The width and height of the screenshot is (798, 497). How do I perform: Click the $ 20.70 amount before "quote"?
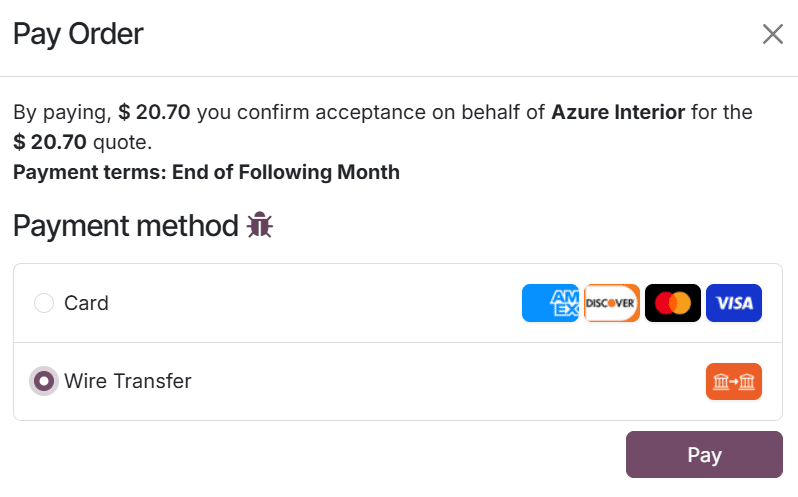[50, 142]
